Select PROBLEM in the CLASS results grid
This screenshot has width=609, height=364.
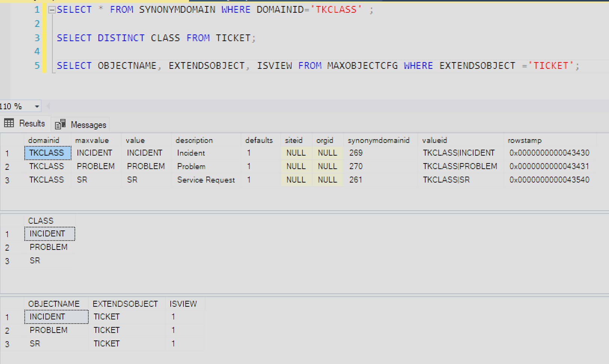(49, 247)
